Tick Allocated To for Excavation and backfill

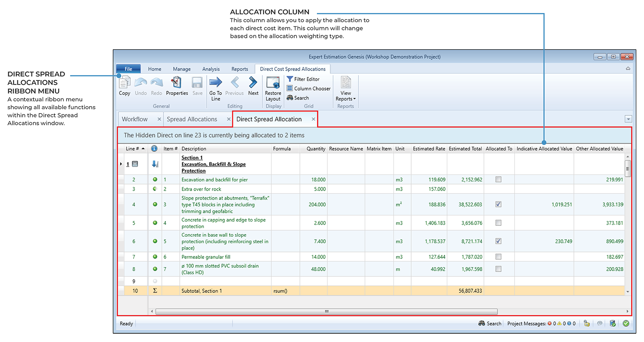click(498, 179)
